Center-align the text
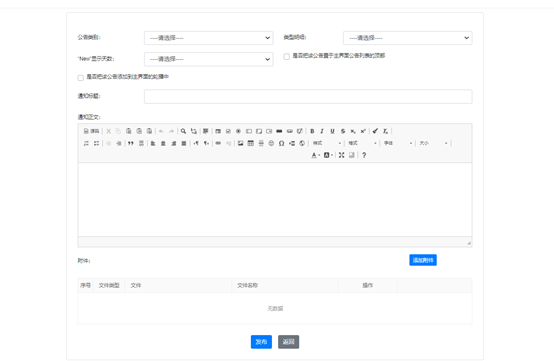This screenshot has height=361, width=554. tap(163, 143)
